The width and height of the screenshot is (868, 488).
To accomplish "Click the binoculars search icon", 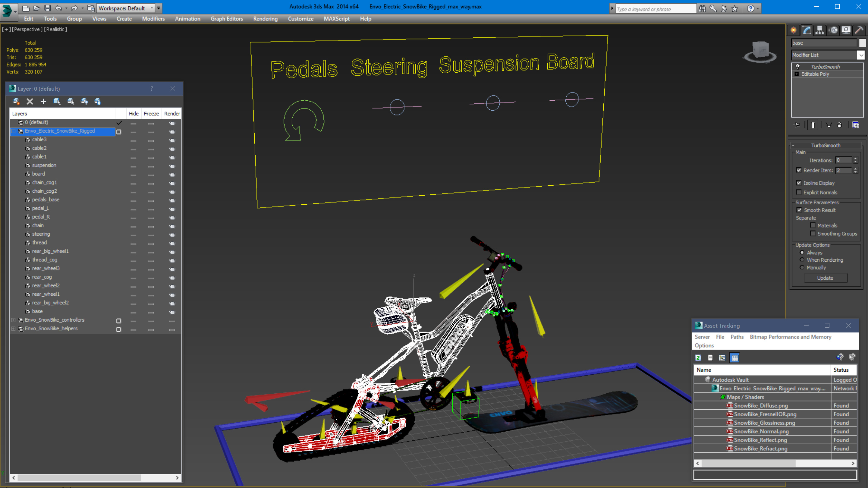I will coord(702,9).
